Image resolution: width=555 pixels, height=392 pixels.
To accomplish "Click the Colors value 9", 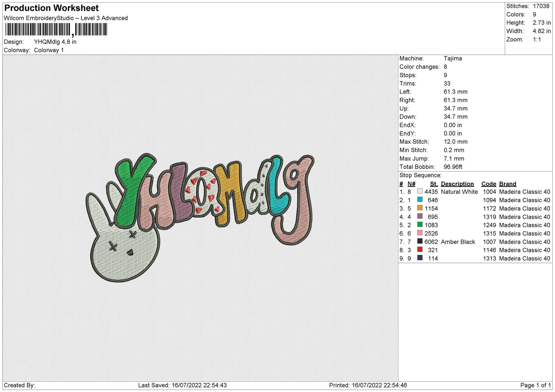I will click(x=535, y=15).
